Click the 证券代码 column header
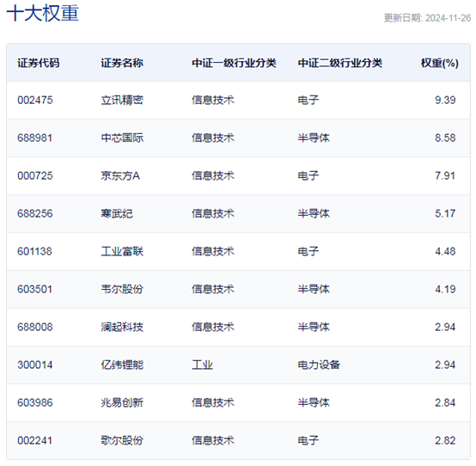Viewport: 476px width, 466px height. pyautogui.click(x=39, y=63)
